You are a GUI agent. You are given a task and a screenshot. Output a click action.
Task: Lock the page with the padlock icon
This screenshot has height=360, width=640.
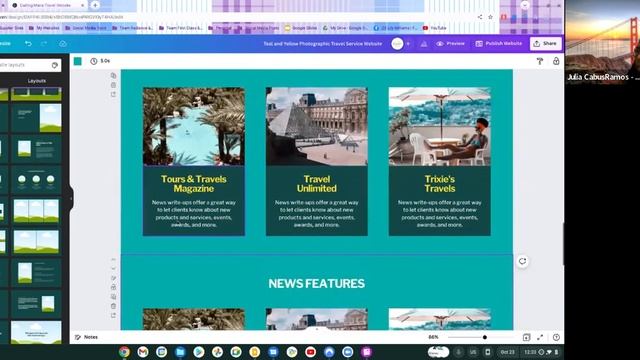tap(556, 61)
